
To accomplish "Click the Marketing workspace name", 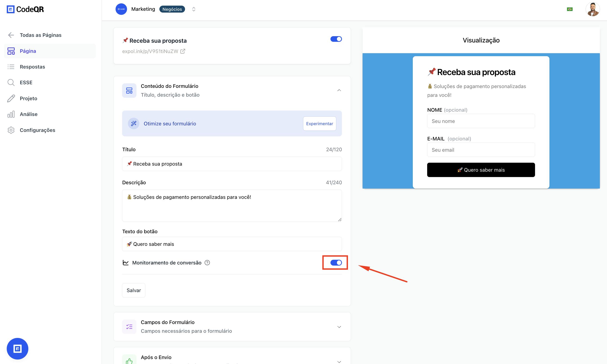I will coord(143,9).
